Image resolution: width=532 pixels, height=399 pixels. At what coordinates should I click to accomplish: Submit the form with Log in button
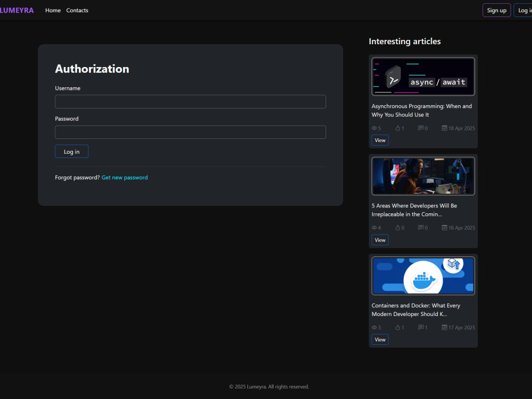pyautogui.click(x=72, y=151)
